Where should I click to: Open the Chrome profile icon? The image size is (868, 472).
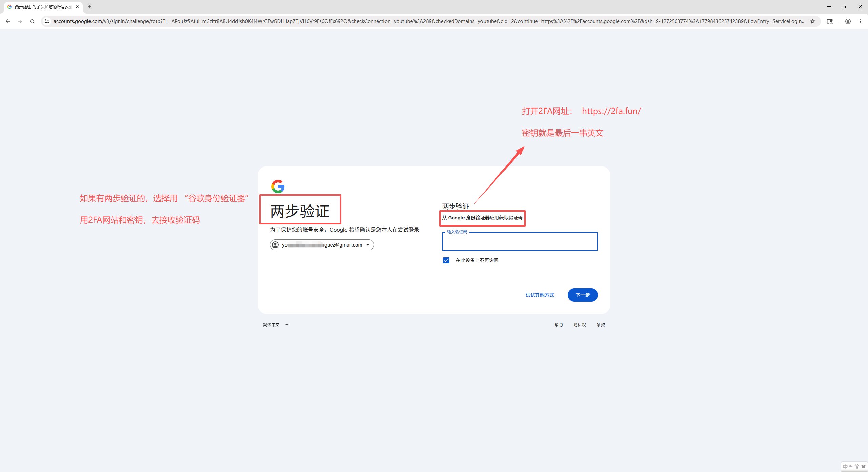(848, 21)
